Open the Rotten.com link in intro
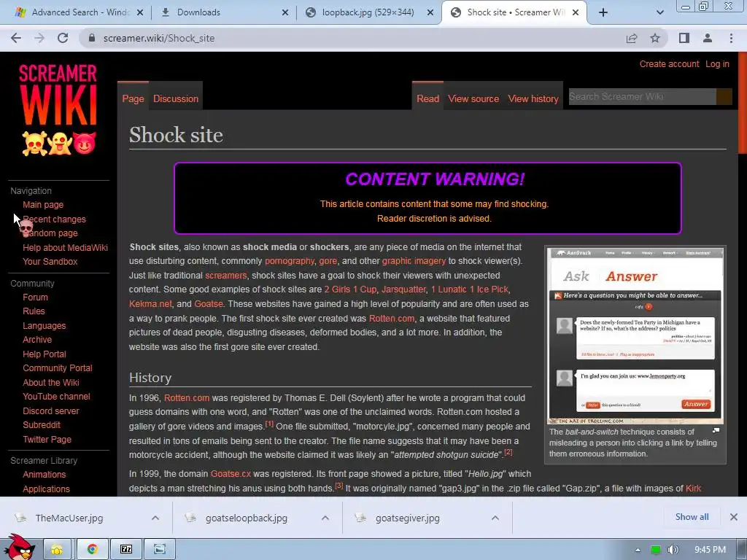 (x=392, y=318)
